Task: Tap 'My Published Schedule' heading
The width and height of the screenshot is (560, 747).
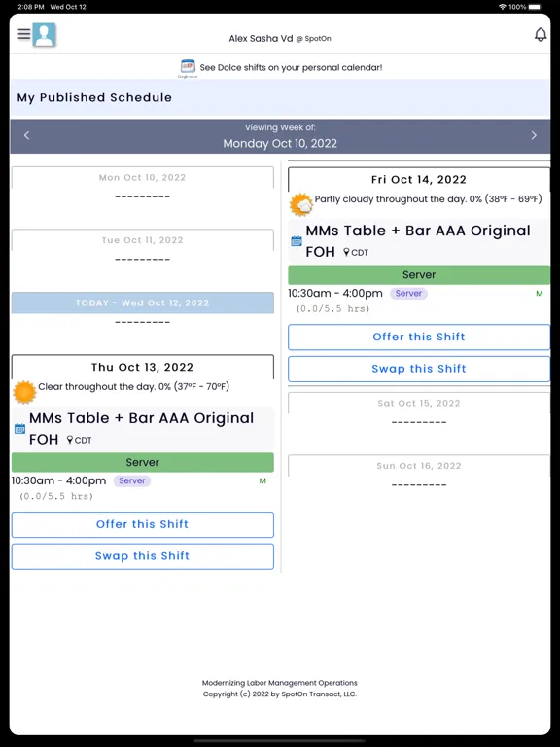Action: pyautogui.click(x=94, y=97)
